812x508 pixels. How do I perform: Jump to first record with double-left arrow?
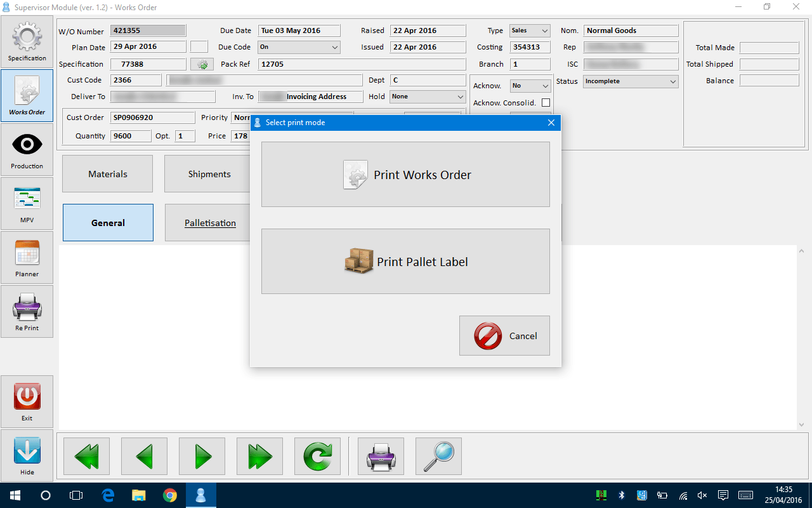pos(86,456)
